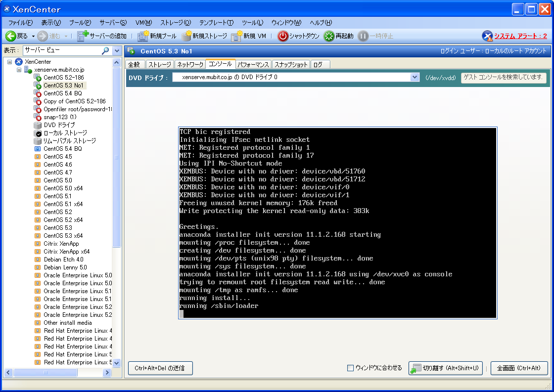Toggle ウィンドウに合わせる checkbox

[x=351, y=368]
